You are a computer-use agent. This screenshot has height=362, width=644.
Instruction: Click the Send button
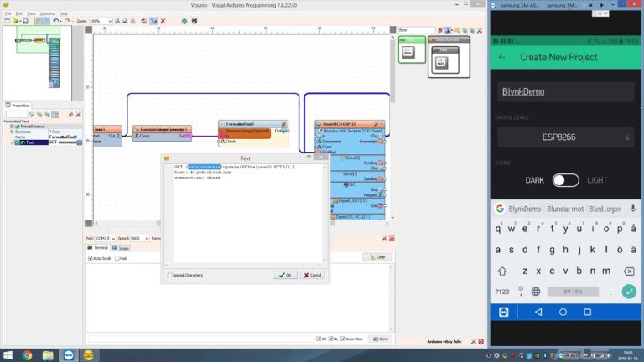click(x=381, y=339)
